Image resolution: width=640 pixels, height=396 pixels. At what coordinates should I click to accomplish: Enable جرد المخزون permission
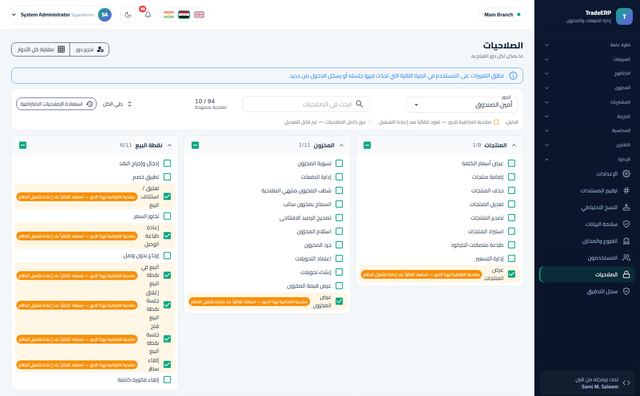coord(339,245)
